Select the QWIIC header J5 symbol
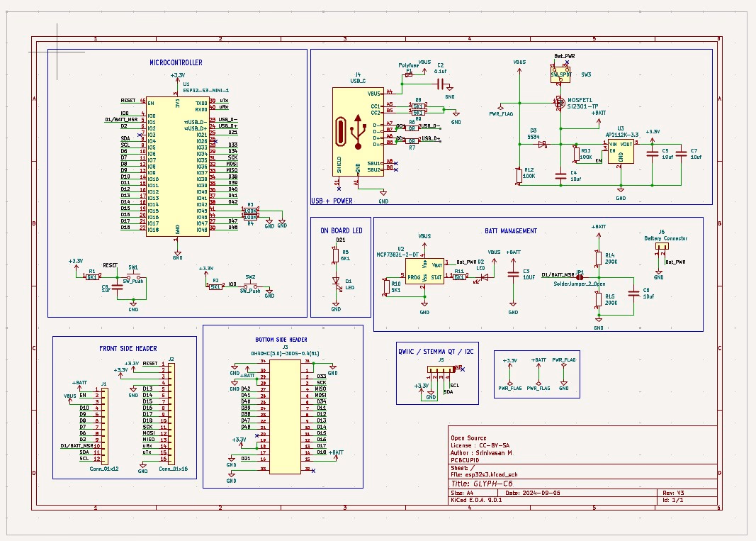The width and height of the screenshot is (756, 541). click(x=439, y=369)
